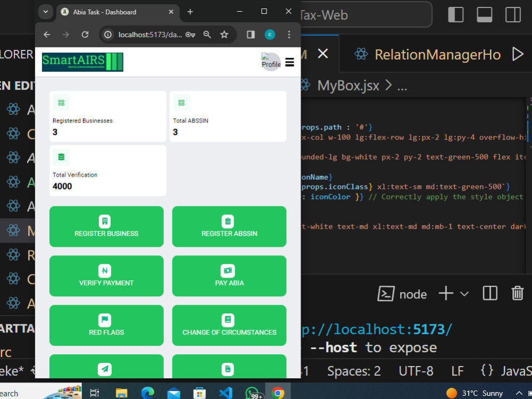Viewport: 532px width, 399px height.
Task: Click the Total Verification value 4000
Action: pos(62,186)
